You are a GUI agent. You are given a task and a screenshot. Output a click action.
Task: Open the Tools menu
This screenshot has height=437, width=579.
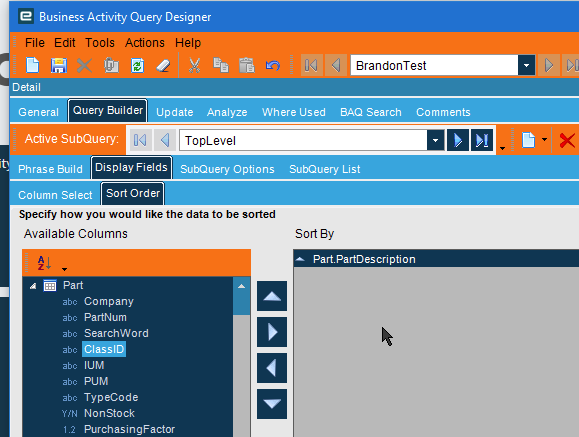(100, 43)
